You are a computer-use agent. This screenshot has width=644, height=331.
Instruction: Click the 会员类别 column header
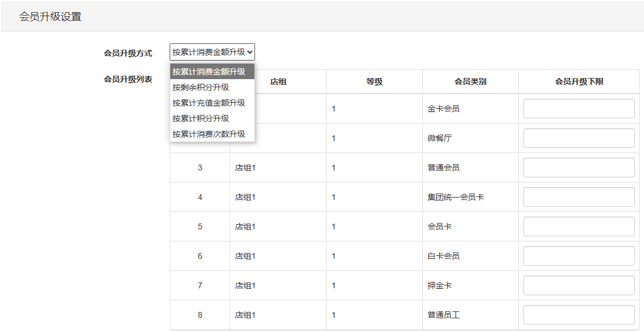tap(470, 81)
